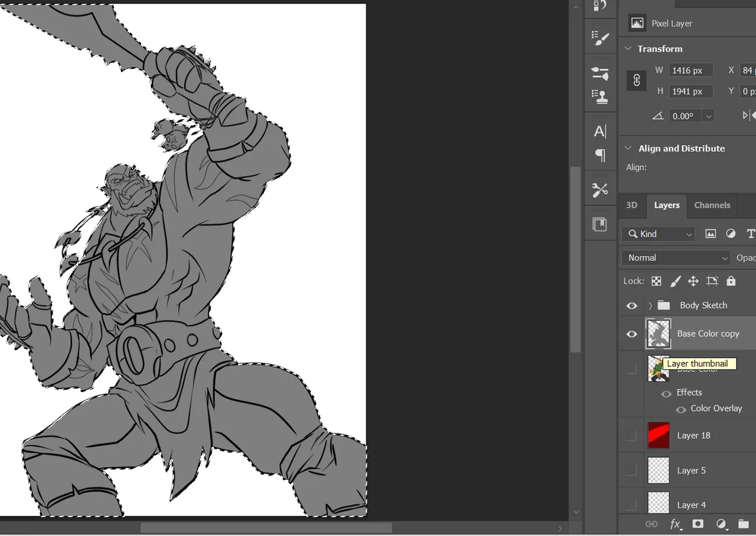Switch to the Channels tab
Image resolution: width=756 pixels, height=536 pixels.
pyautogui.click(x=712, y=205)
